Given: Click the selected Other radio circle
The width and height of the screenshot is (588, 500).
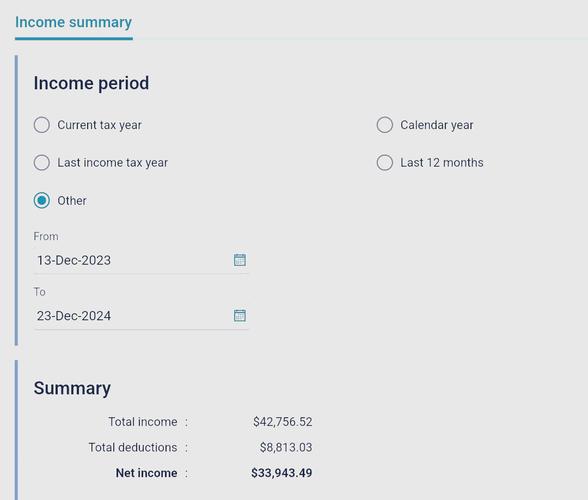Looking at the screenshot, I should (x=42, y=200).
